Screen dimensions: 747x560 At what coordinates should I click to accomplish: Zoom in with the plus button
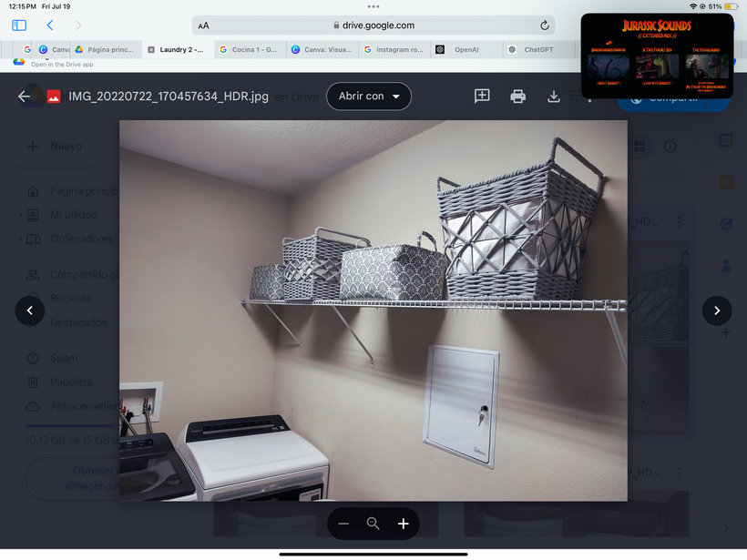click(x=403, y=524)
